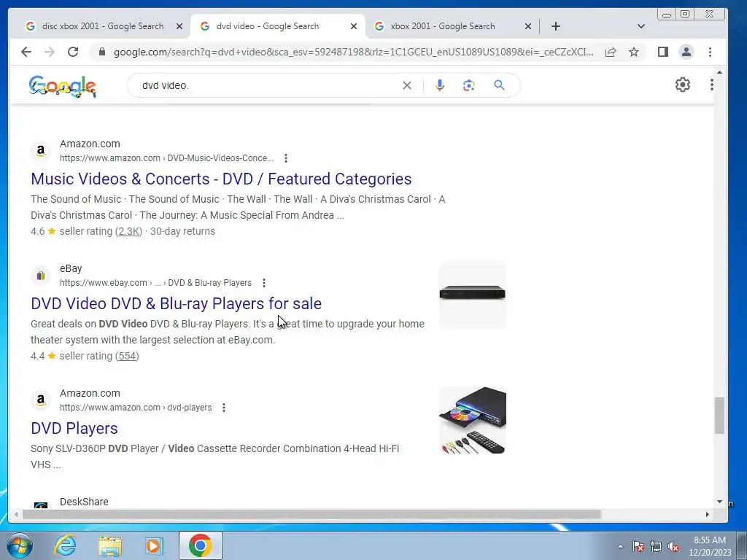Image resolution: width=747 pixels, height=560 pixels.
Task: Clear the search box text
Action: 407,85
